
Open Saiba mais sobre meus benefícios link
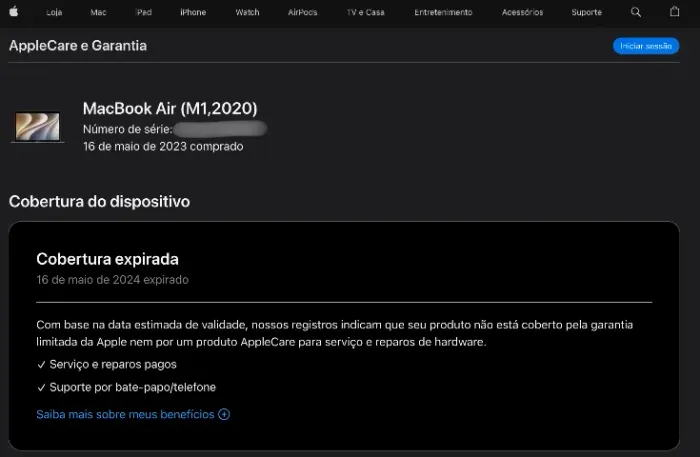click(x=125, y=414)
